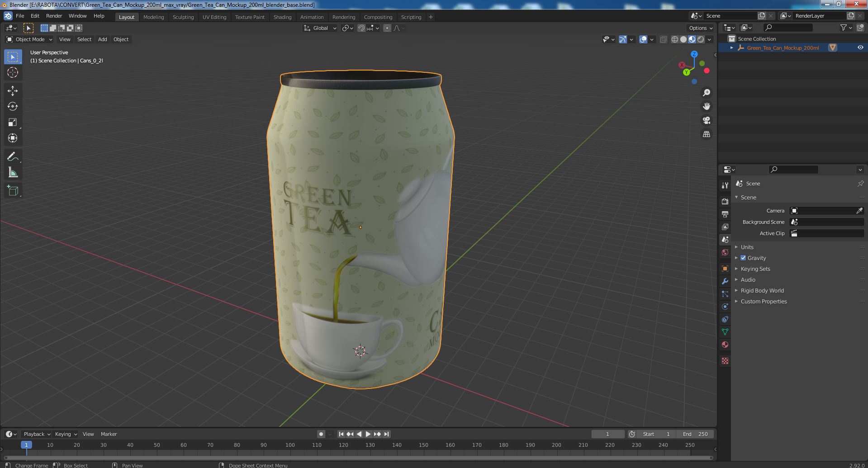Click the current frame field
868x468 pixels.
(607, 434)
